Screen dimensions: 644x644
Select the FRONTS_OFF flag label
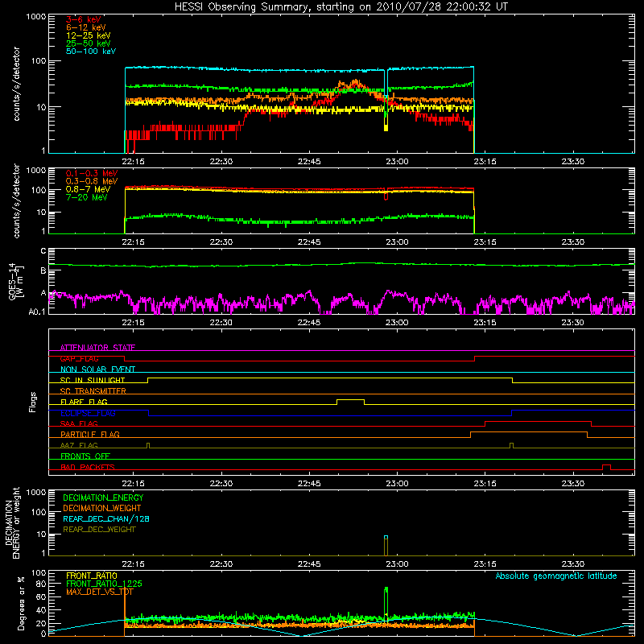click(85, 456)
